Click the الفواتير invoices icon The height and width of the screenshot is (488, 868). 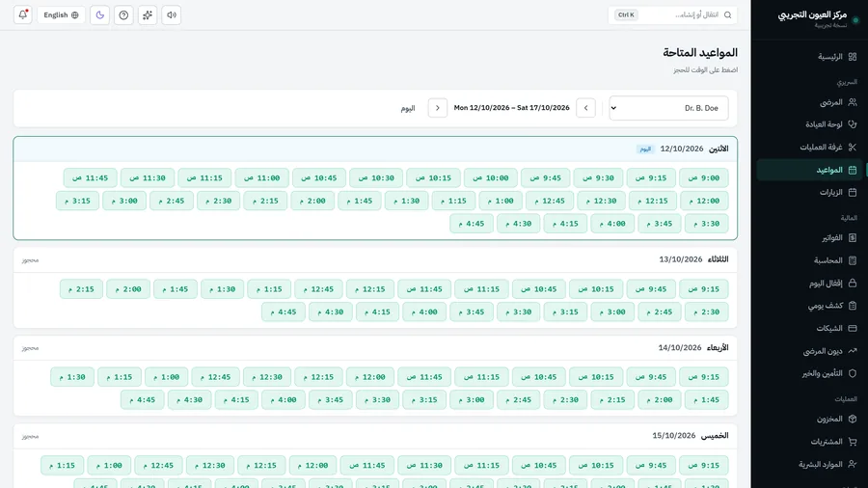coord(853,238)
